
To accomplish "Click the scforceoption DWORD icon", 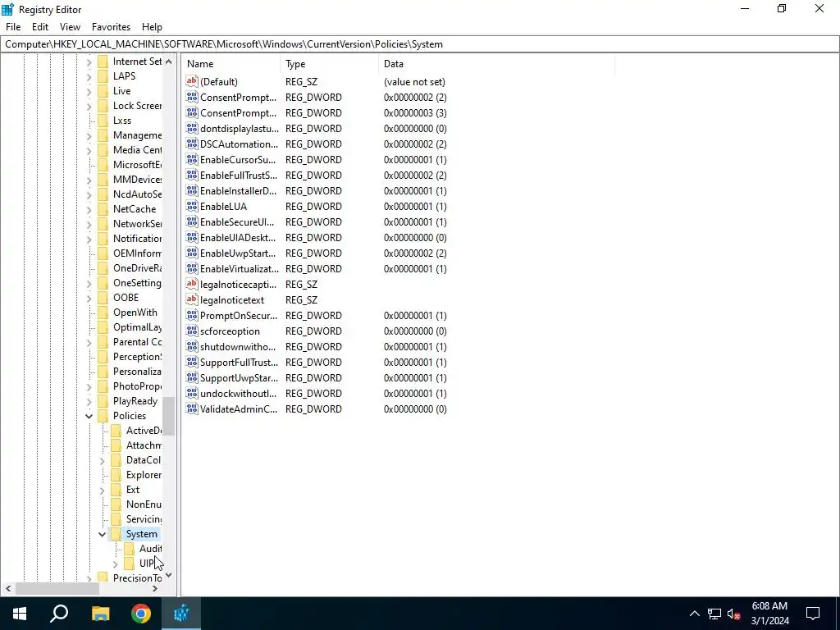I will click(192, 331).
